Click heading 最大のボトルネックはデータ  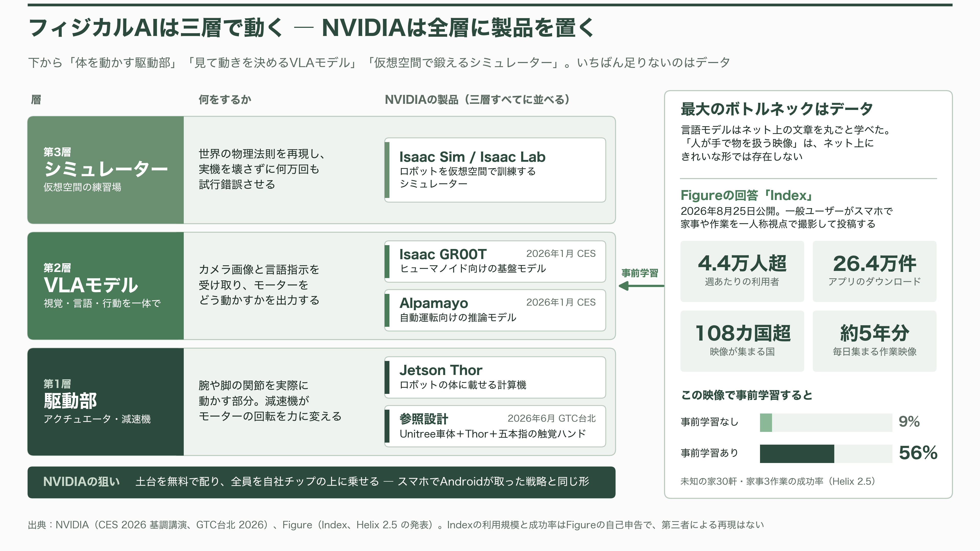pos(776,109)
